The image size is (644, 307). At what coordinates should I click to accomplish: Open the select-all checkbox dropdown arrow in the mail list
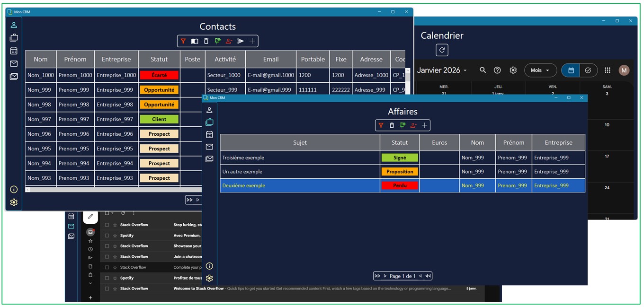[x=113, y=213]
